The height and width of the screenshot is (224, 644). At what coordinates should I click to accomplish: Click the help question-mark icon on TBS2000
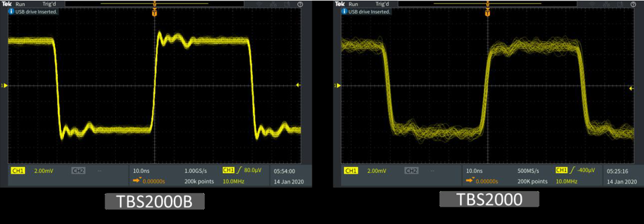(633, 4)
